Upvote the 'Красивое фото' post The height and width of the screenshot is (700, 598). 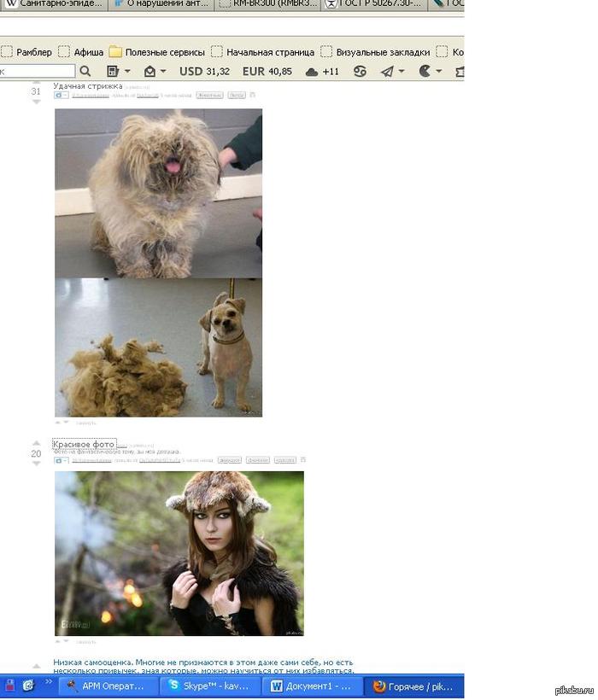point(36,443)
